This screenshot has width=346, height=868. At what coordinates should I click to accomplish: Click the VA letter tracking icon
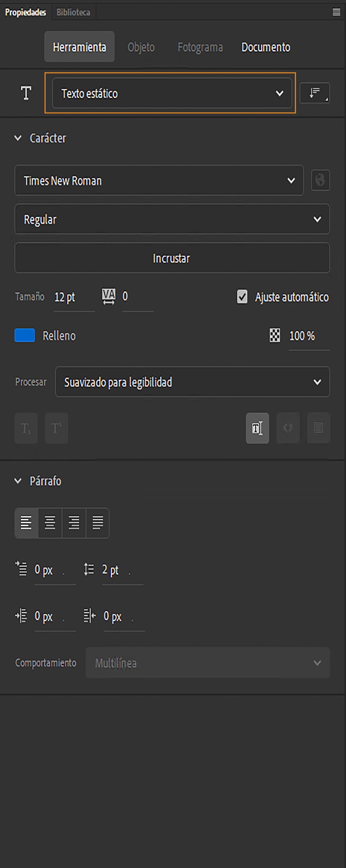point(109,296)
